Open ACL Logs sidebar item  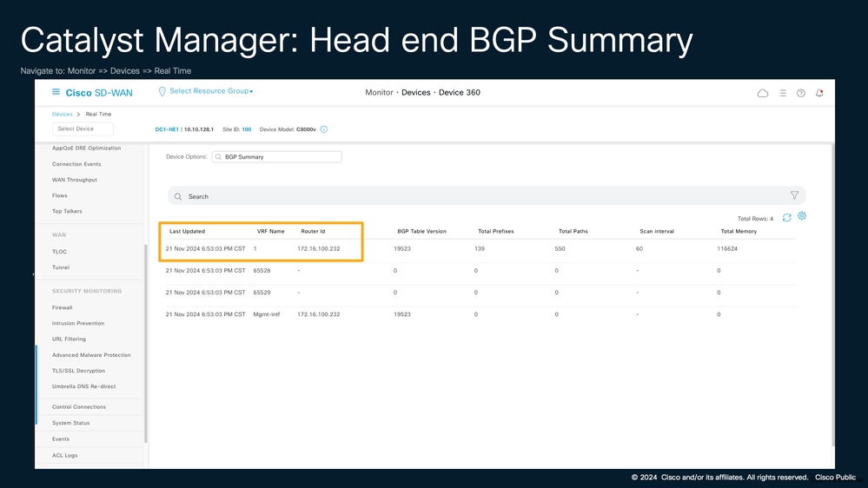(x=65, y=455)
